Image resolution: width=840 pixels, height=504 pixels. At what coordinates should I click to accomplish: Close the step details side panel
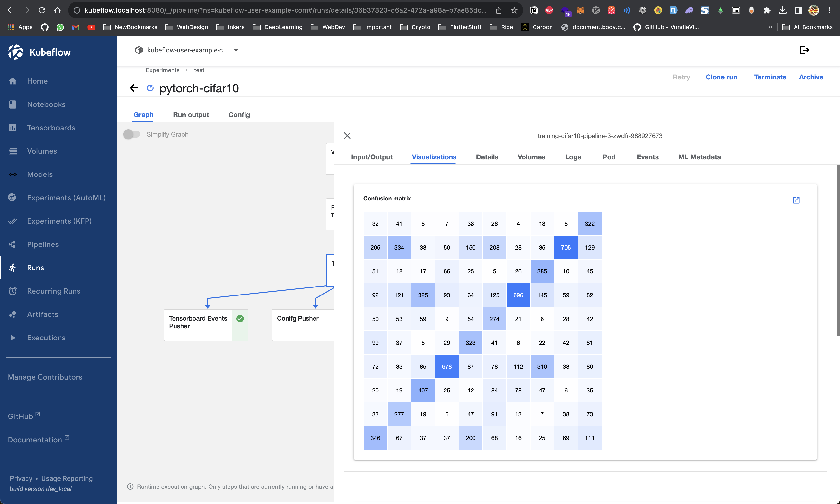pos(347,136)
